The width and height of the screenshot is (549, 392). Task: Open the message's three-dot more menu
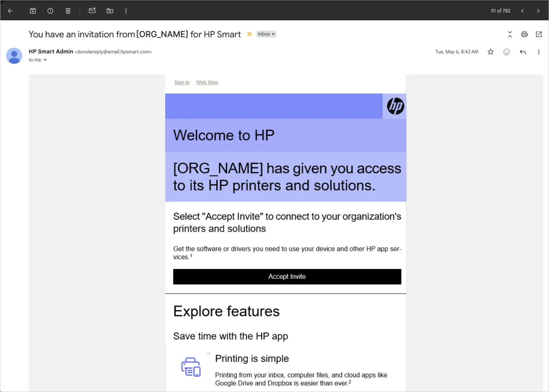coord(539,52)
